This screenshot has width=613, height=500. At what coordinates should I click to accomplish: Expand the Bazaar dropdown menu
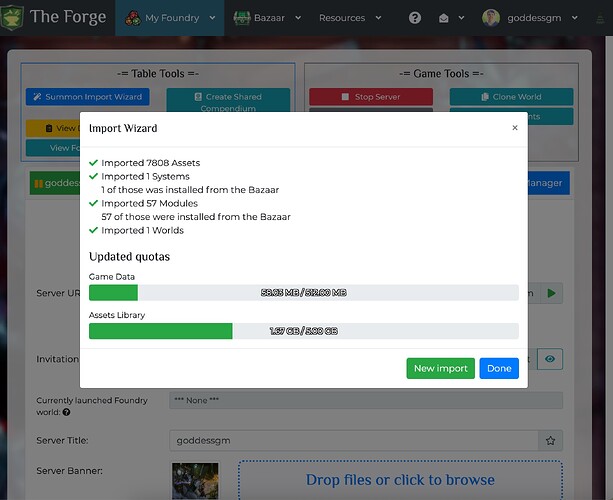265,18
